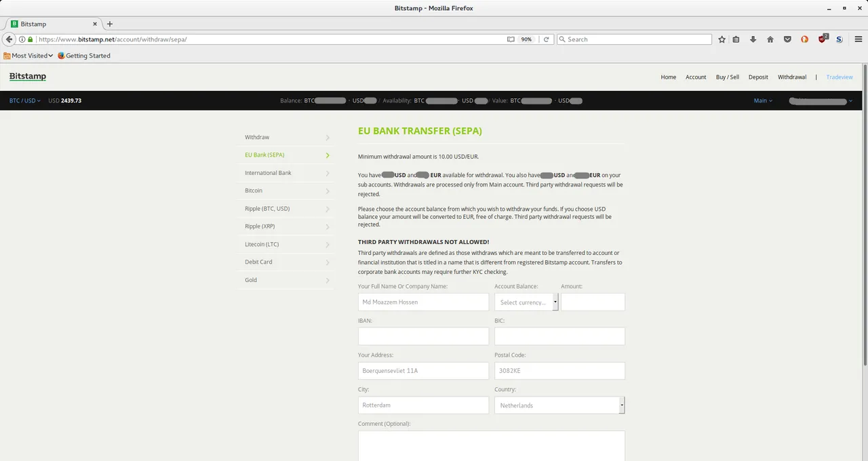The height and width of the screenshot is (461, 868).
Task: Go back with the browser back arrow
Action: [x=9, y=39]
